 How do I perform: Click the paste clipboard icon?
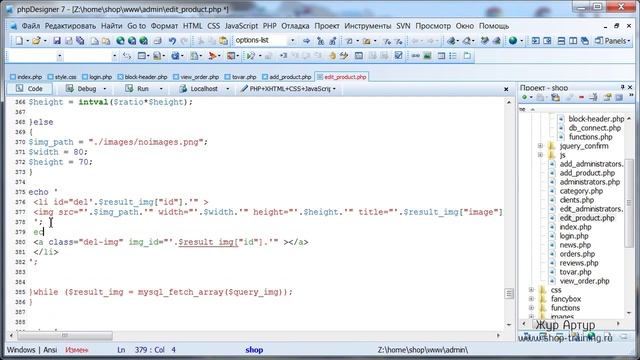pos(223,40)
